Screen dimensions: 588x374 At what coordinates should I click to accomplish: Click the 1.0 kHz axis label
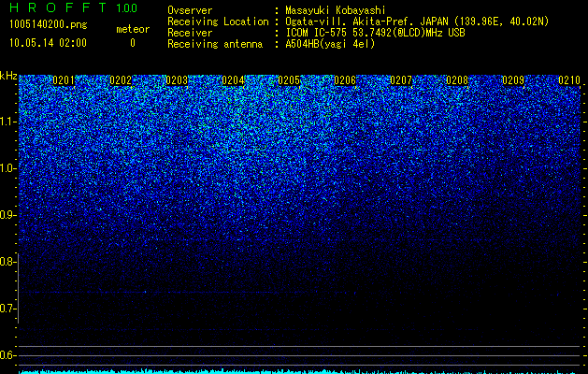[x=7, y=168]
